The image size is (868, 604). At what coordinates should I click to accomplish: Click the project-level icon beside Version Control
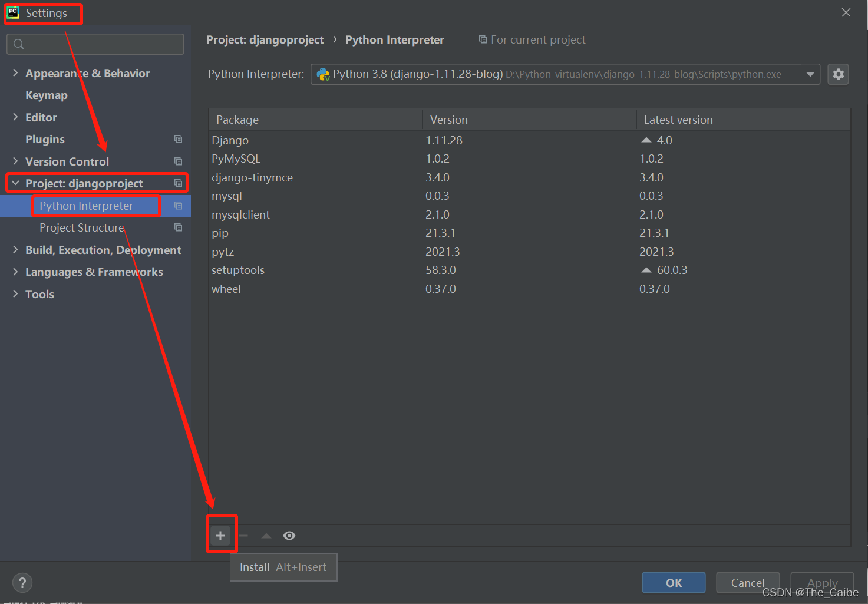[x=178, y=161]
